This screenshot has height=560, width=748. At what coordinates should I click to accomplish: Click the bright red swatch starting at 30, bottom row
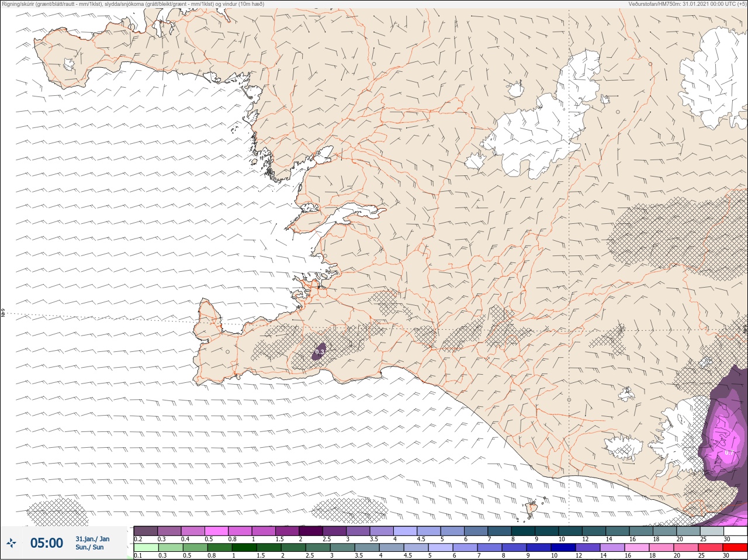pyautogui.click(x=735, y=548)
